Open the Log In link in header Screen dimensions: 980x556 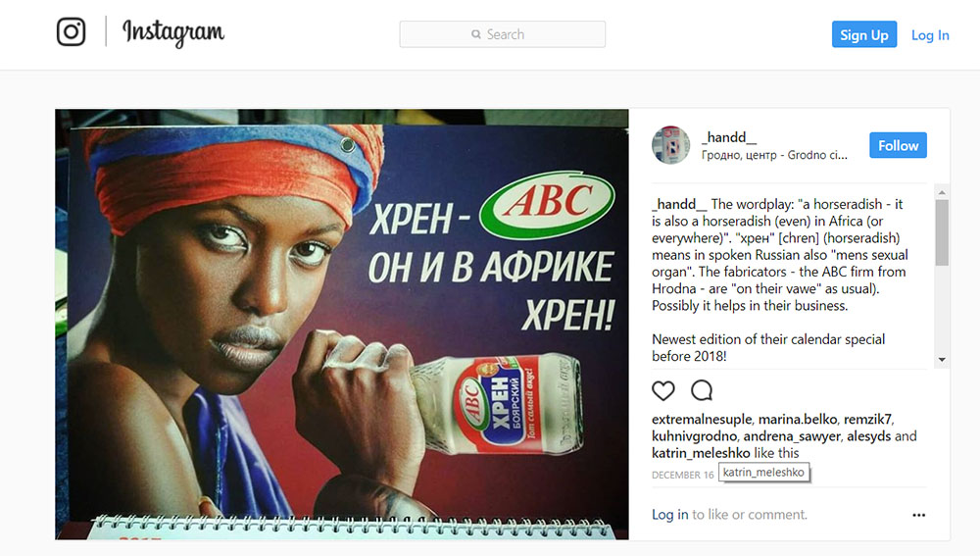pos(930,35)
